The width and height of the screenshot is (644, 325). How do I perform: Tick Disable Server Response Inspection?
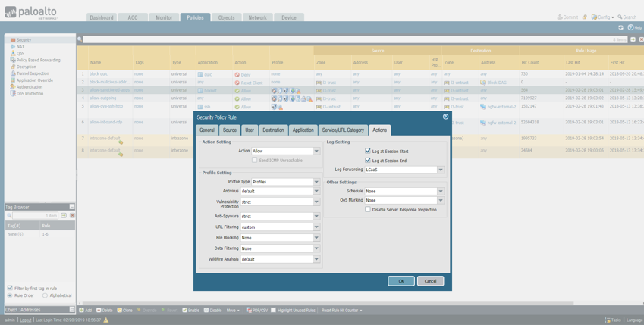tap(368, 209)
